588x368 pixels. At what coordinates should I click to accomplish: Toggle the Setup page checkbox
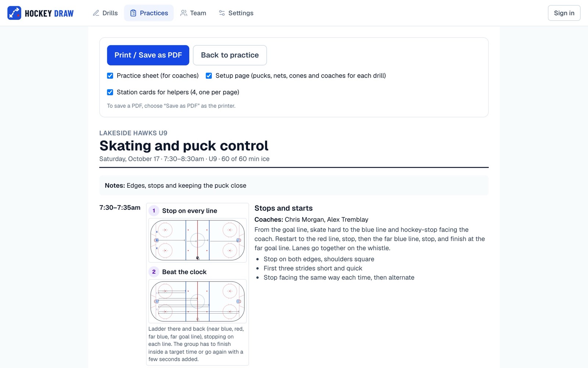209,75
